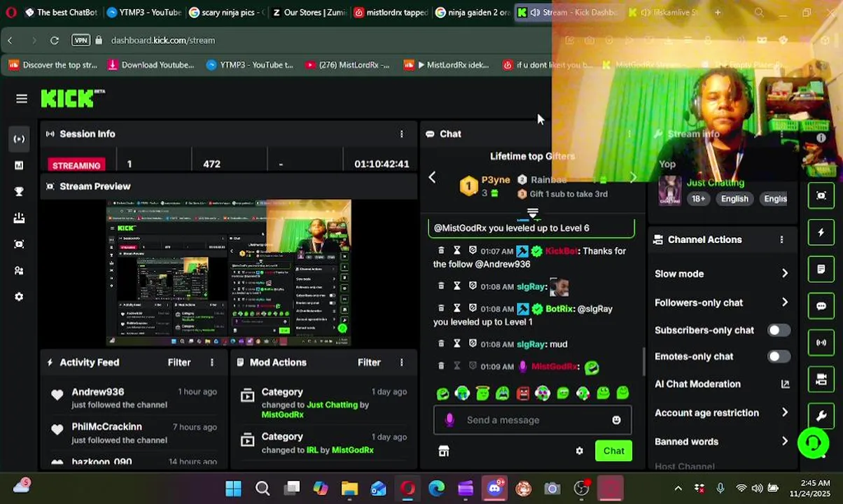Image resolution: width=843 pixels, height=504 pixels.
Task: Click slgRay username on 'mud' message
Action: tap(530, 344)
